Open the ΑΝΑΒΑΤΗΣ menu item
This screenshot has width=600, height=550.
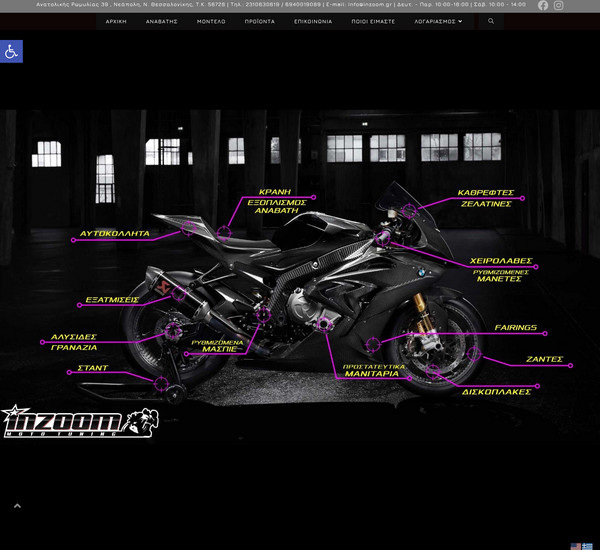click(x=161, y=22)
